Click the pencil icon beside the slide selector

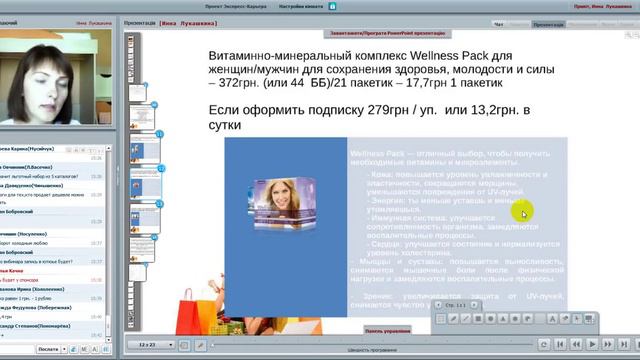[200, 345]
